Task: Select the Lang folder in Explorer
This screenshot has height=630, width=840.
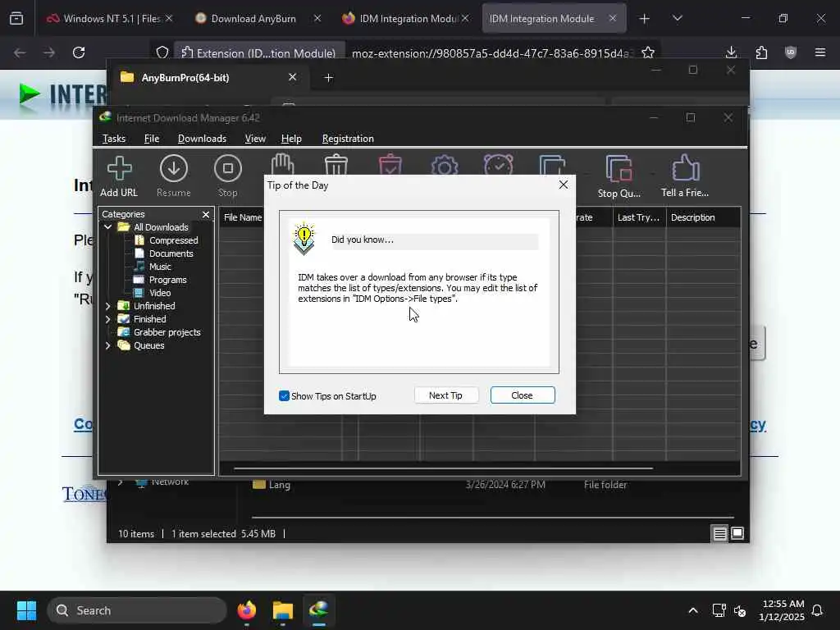Action: tap(279, 485)
